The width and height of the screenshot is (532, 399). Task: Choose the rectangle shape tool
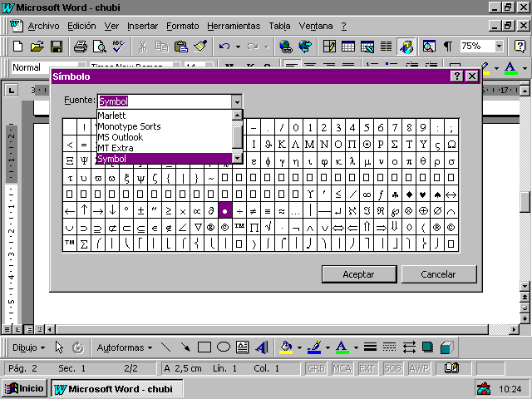[x=204, y=347]
